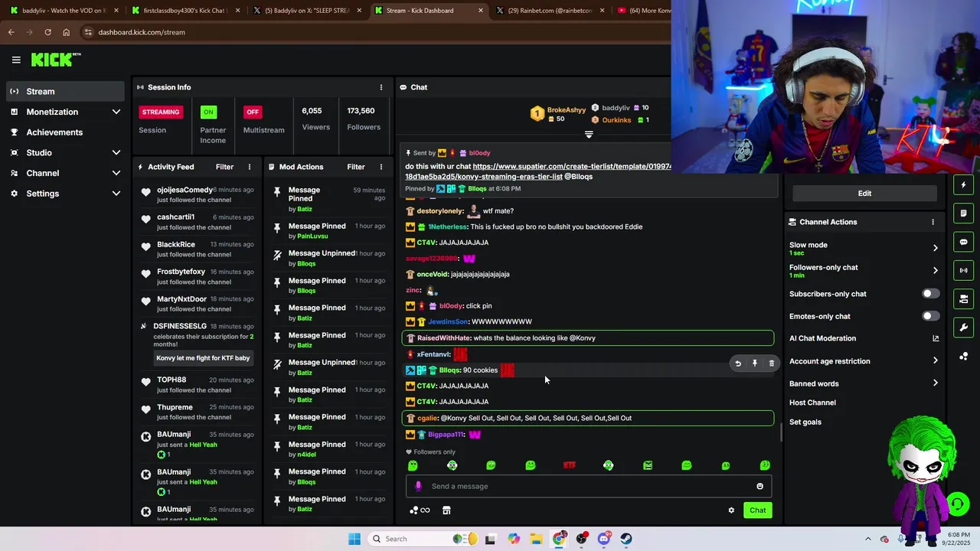Click the Windows taskbar Search box
980x551 pixels.
421,539
